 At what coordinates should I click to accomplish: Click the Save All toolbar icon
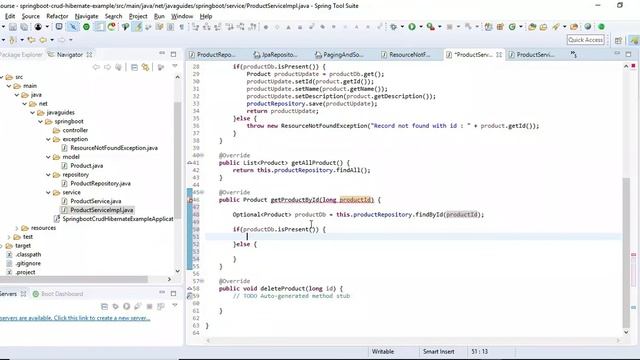pyautogui.click(x=24, y=27)
